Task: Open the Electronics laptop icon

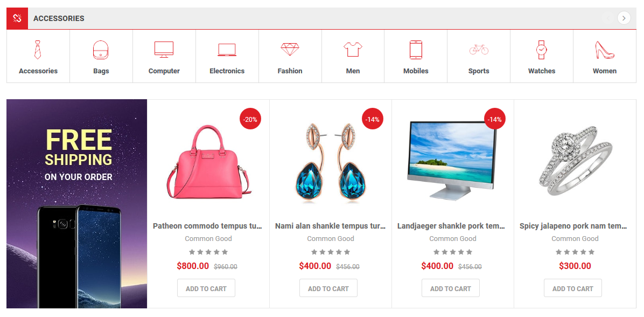Action: pyautogui.click(x=227, y=50)
